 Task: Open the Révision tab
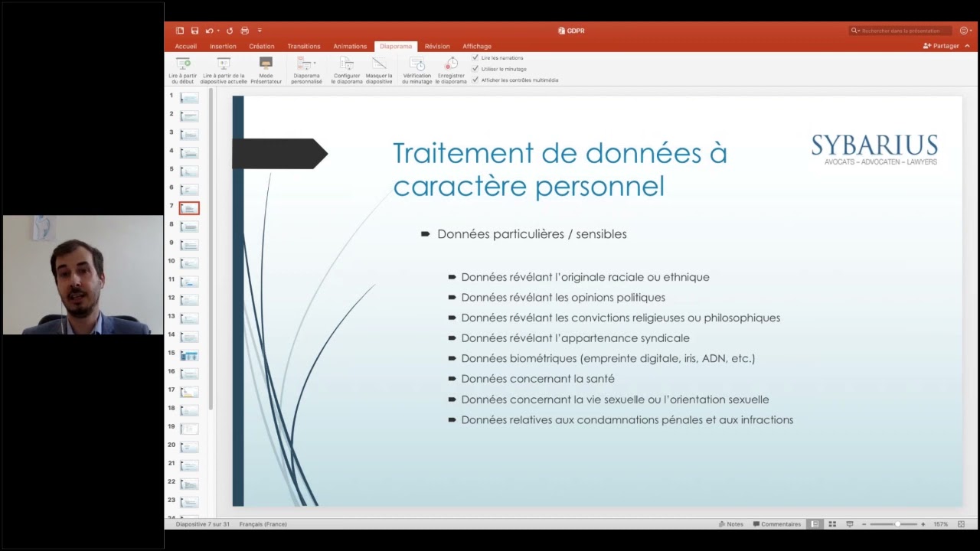437,46
